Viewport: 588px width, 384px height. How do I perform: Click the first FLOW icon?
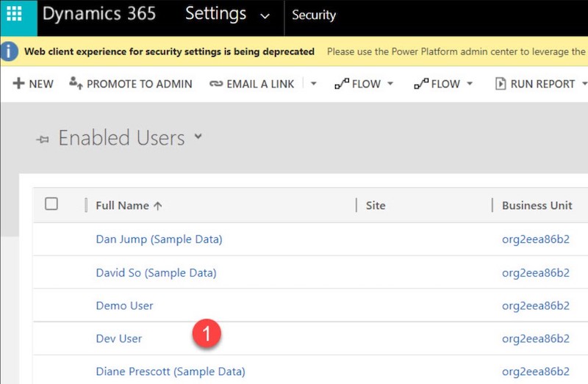point(342,84)
